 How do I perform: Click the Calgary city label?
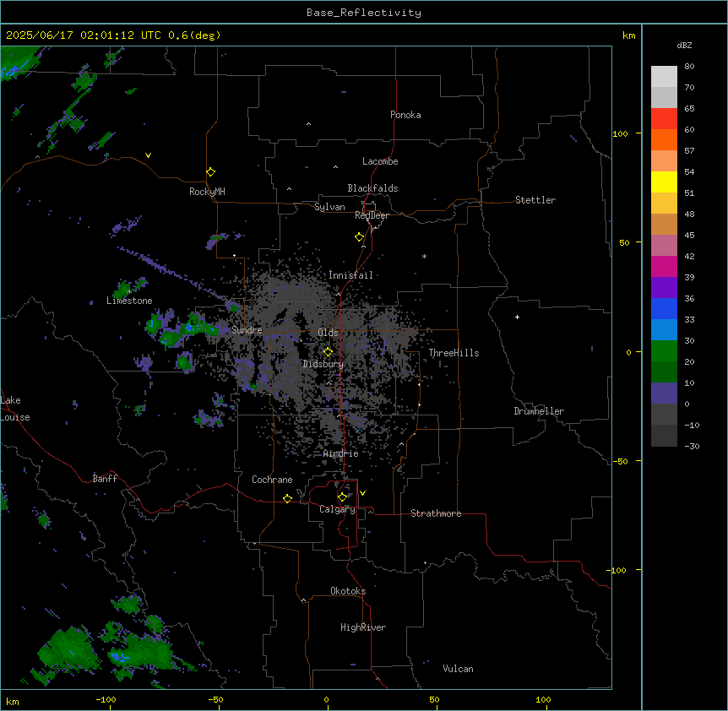337,509
